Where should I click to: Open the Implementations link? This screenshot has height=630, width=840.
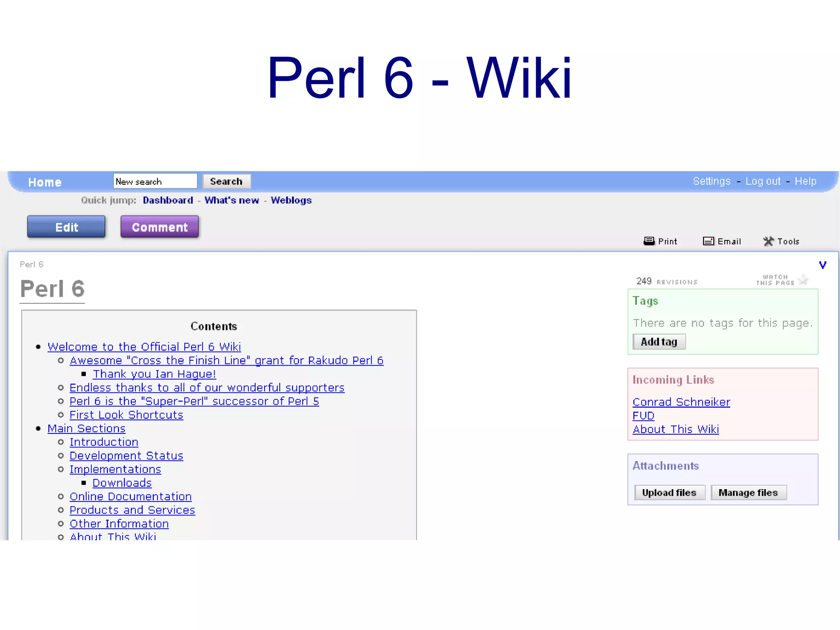tap(115, 470)
